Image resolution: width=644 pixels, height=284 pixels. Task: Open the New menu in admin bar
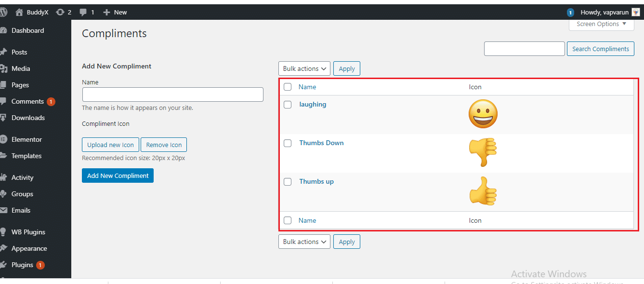click(x=115, y=12)
